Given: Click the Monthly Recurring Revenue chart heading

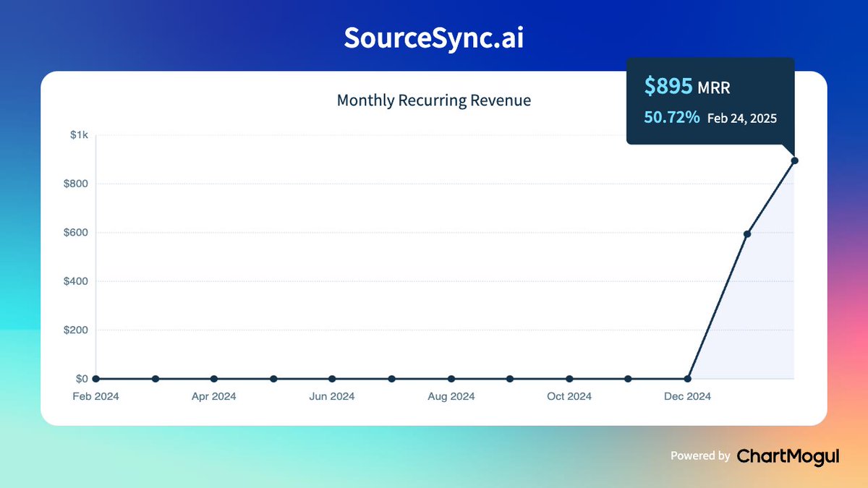Looking at the screenshot, I should [x=434, y=100].
